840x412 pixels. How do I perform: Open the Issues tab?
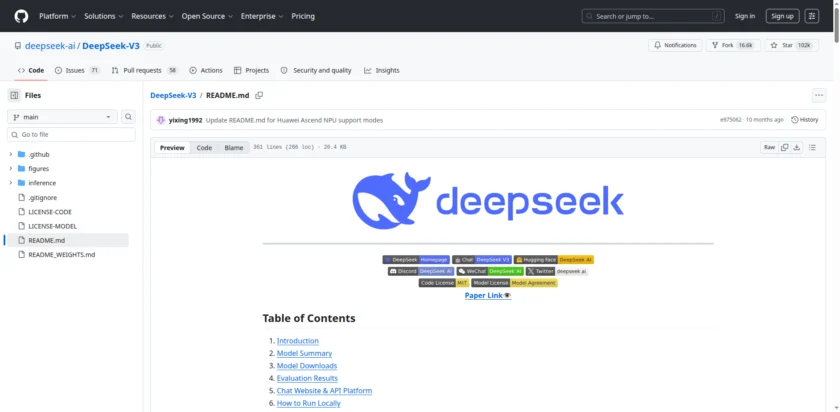pyautogui.click(x=77, y=70)
